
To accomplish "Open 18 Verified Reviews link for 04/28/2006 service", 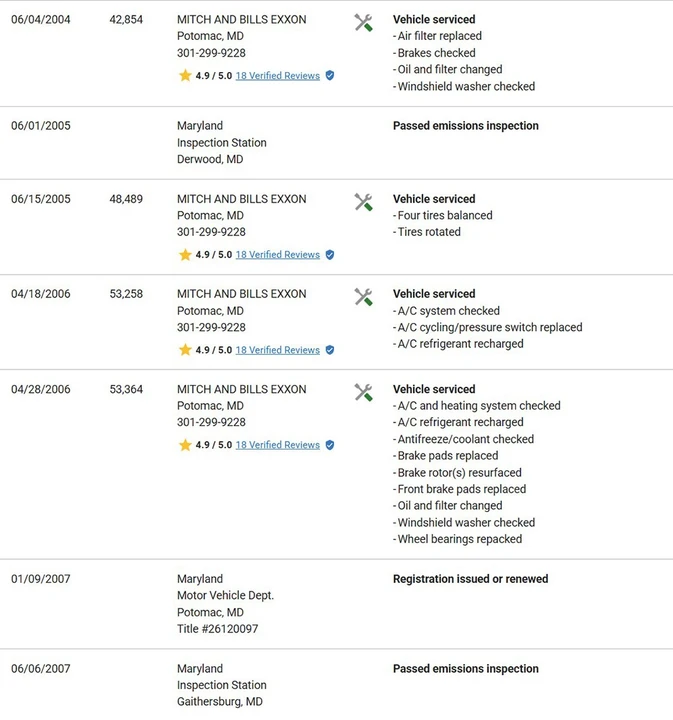I will pos(278,445).
